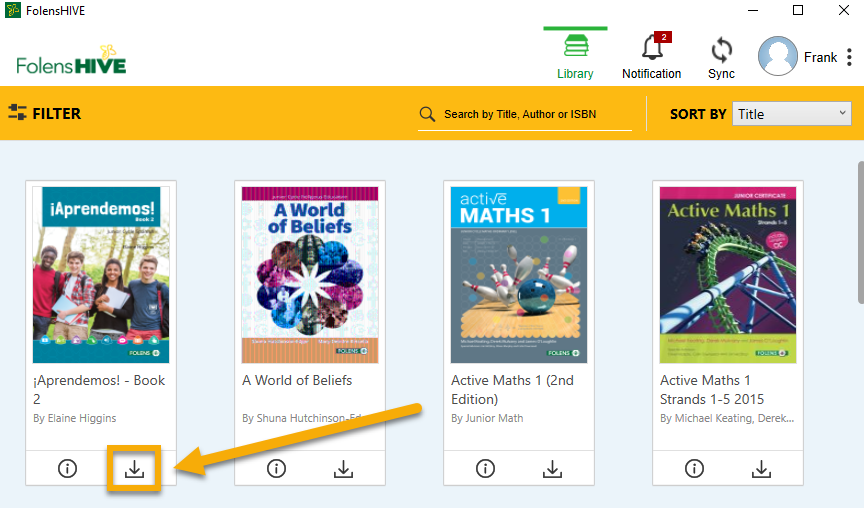The width and height of the screenshot is (864, 508).
Task: Click the author "By Michael Keating, Derek..."
Action: 727,418
